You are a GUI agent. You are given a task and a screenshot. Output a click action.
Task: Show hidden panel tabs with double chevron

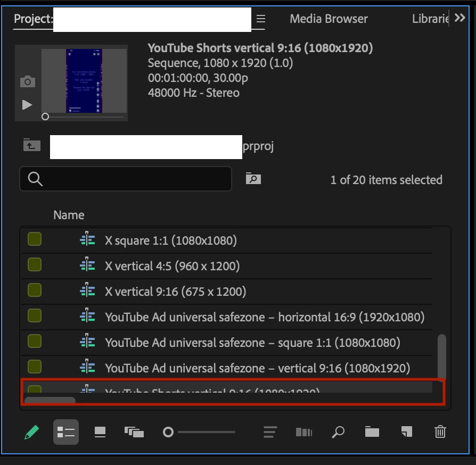pyautogui.click(x=459, y=18)
